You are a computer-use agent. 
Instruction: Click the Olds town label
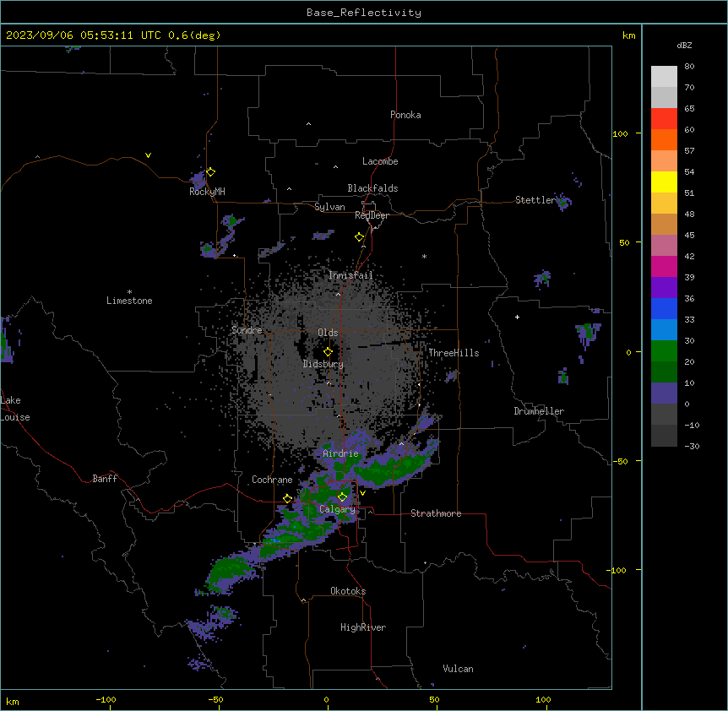click(328, 333)
